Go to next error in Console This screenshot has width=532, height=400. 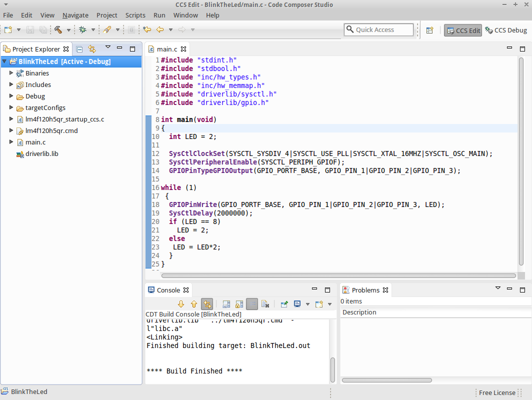(x=181, y=304)
